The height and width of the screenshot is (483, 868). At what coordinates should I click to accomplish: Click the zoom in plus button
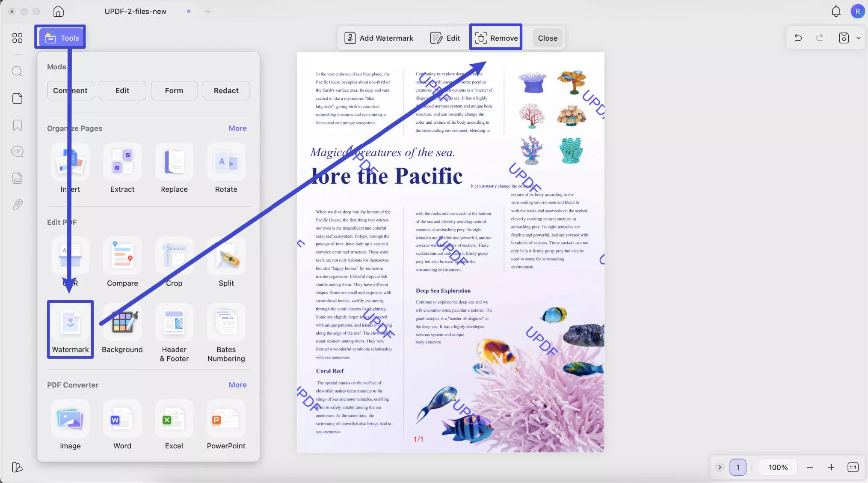(831, 467)
